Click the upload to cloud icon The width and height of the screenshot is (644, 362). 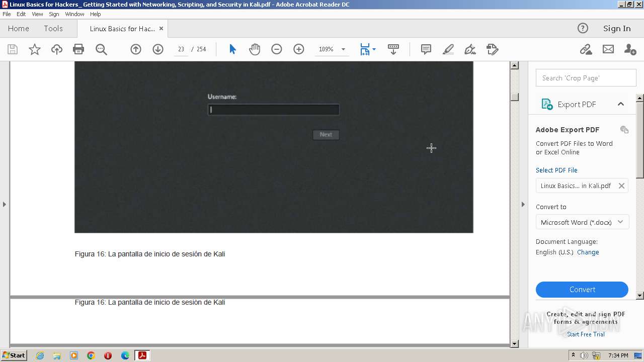pyautogui.click(x=57, y=49)
